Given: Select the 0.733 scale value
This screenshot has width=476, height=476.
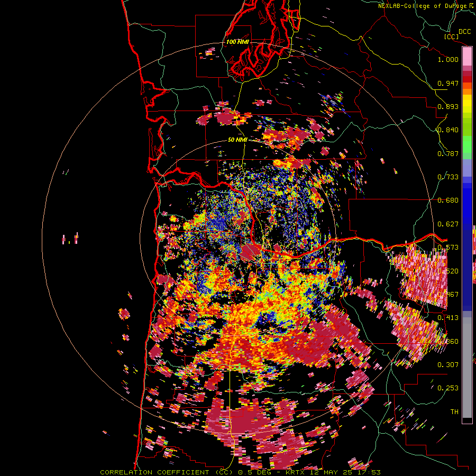Looking at the screenshot, I should pyautogui.click(x=448, y=177).
